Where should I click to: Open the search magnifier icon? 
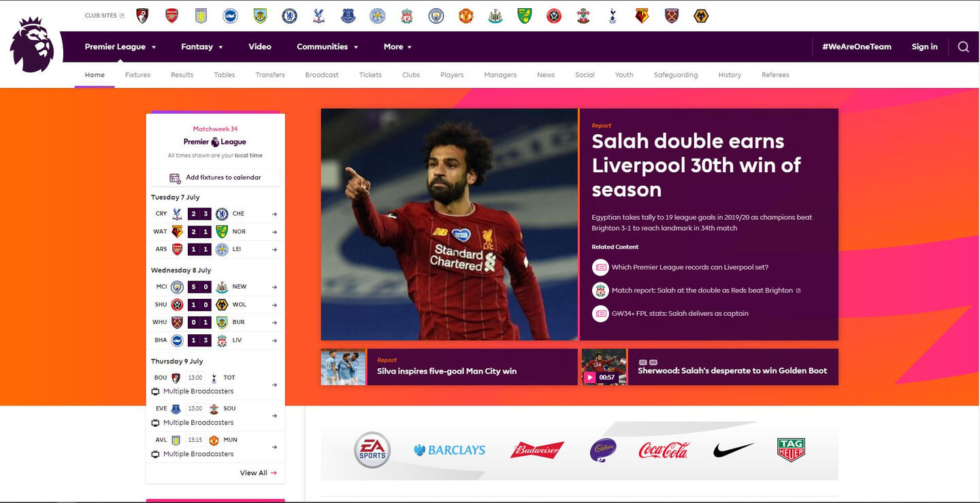point(963,47)
